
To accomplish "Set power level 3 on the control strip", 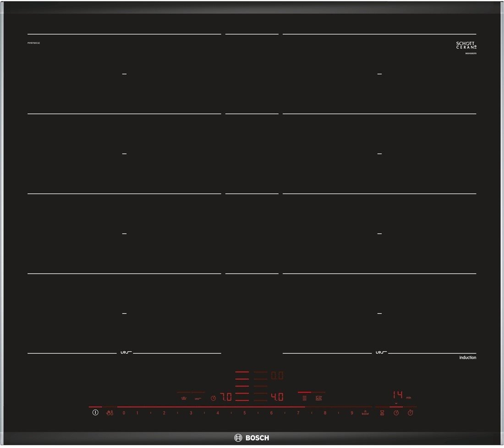I will [191, 413].
